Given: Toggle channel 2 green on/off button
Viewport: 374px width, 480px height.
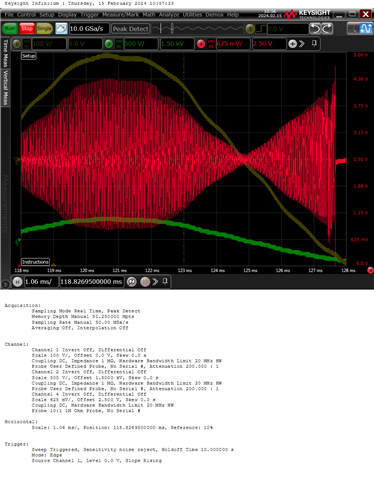Looking at the screenshot, I should tap(109, 44).
